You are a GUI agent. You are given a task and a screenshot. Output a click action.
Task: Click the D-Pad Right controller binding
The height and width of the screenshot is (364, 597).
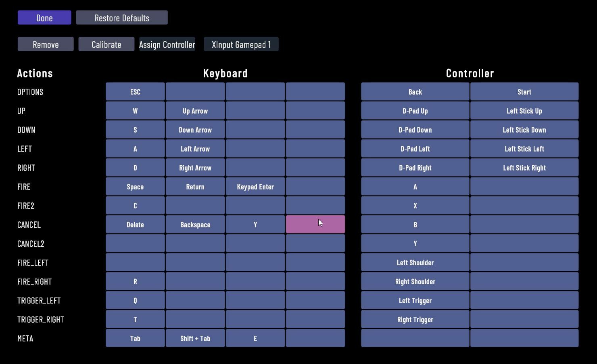tap(415, 168)
